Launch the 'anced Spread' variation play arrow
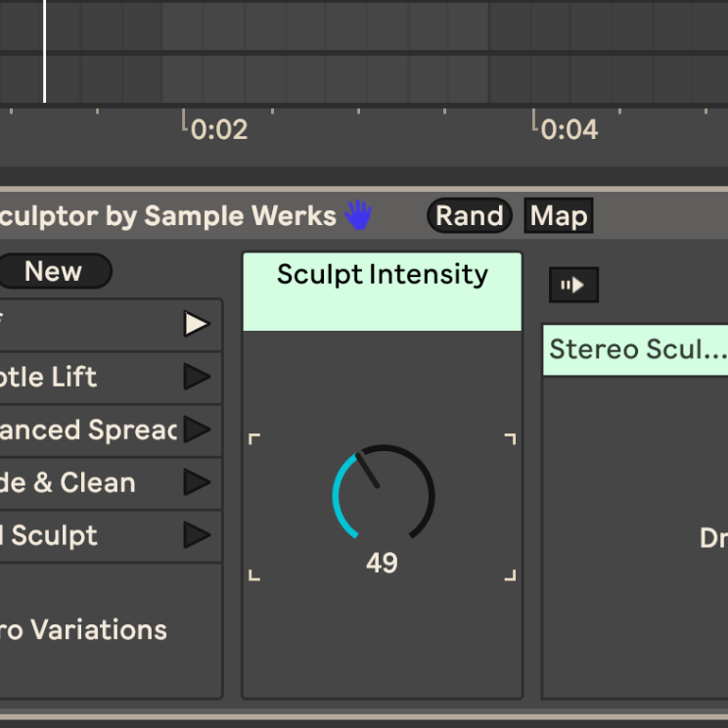Screen dimensions: 728x728 coord(197,430)
